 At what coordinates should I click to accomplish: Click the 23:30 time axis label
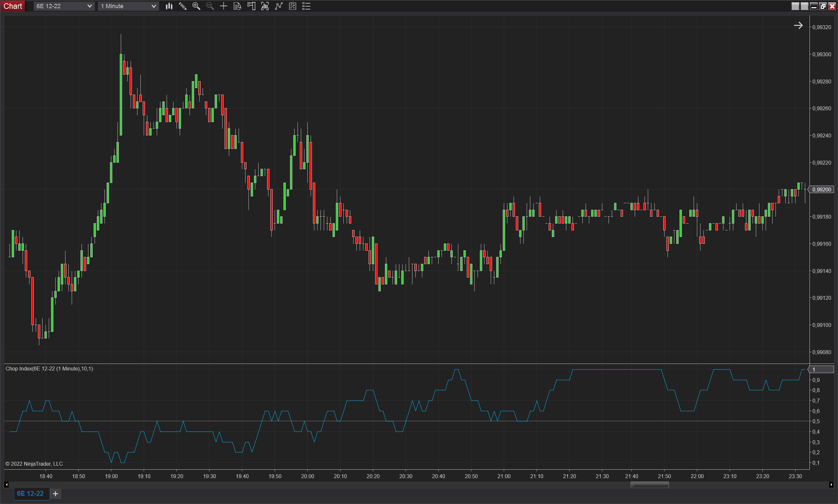coord(795,476)
